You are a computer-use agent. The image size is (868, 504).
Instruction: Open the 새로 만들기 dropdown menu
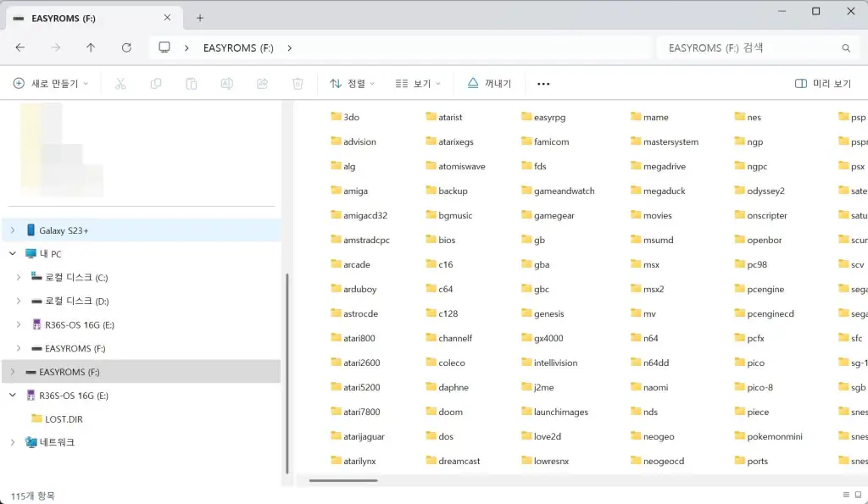(51, 84)
